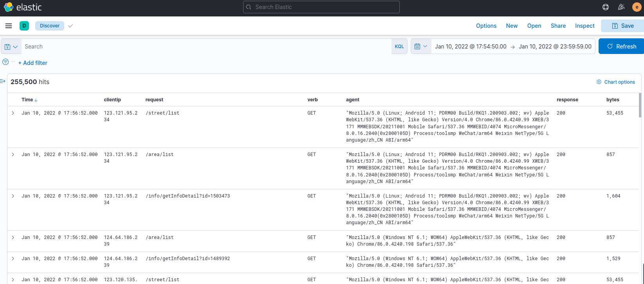Expand the /street/list row at 123.121.95.234
644x284 pixels.
pos(13,113)
